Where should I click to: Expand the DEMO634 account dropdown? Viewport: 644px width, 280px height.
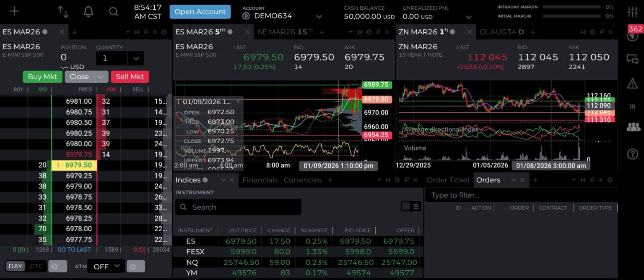pos(319,16)
